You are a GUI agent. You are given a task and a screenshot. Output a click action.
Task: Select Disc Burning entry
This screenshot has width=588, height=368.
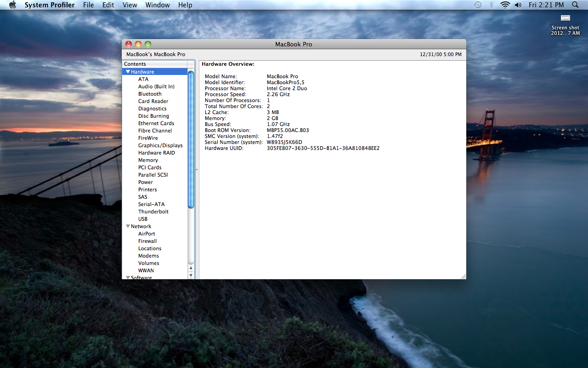point(153,116)
